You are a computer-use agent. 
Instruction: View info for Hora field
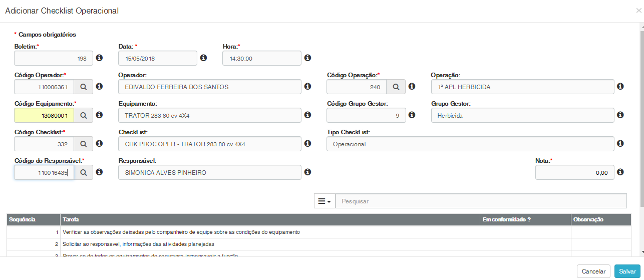[307, 58]
